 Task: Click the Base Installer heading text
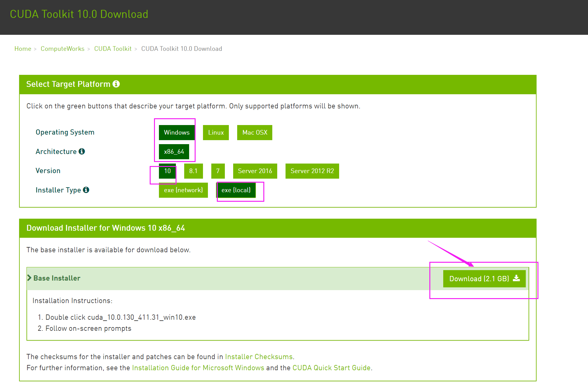(57, 278)
